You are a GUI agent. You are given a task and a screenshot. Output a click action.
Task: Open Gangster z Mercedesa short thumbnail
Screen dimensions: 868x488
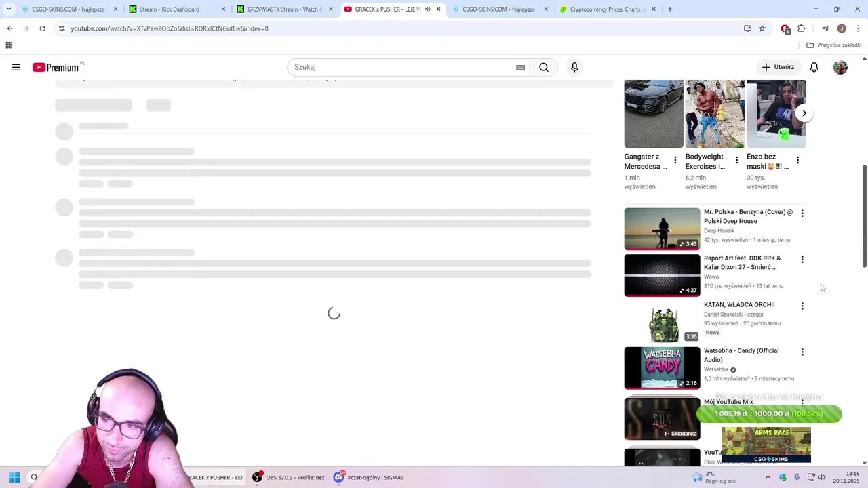coord(654,114)
